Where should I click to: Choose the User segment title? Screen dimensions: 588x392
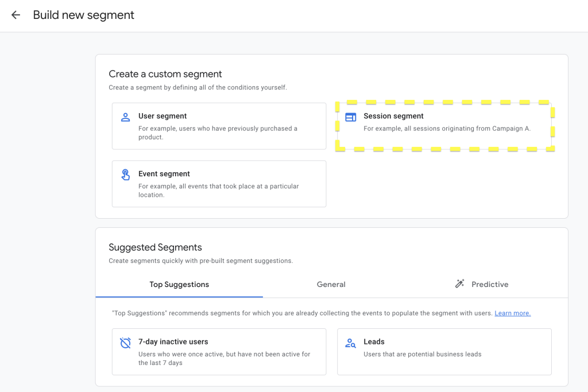(163, 116)
